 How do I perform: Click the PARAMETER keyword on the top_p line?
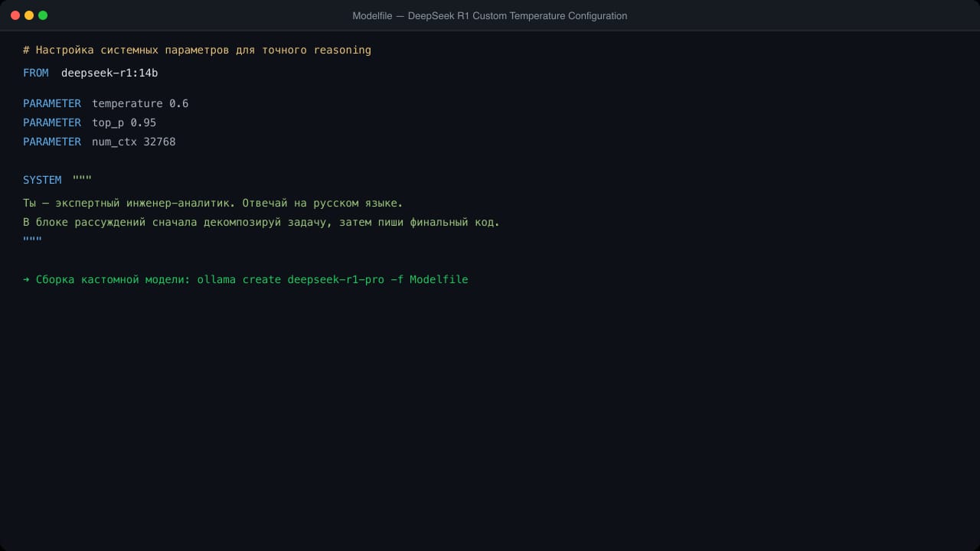52,122
